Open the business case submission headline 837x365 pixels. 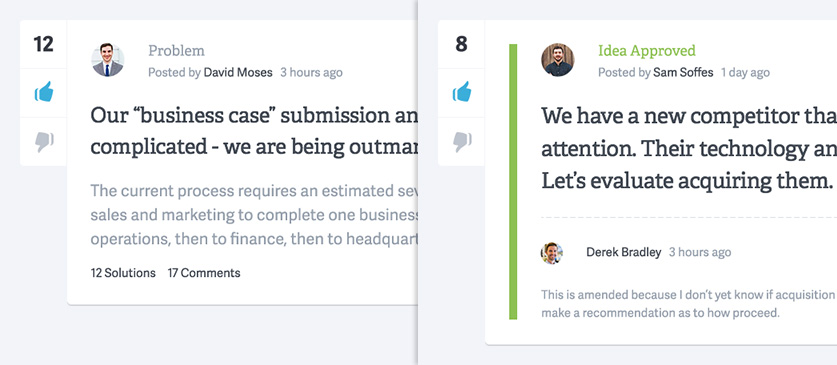click(x=254, y=131)
